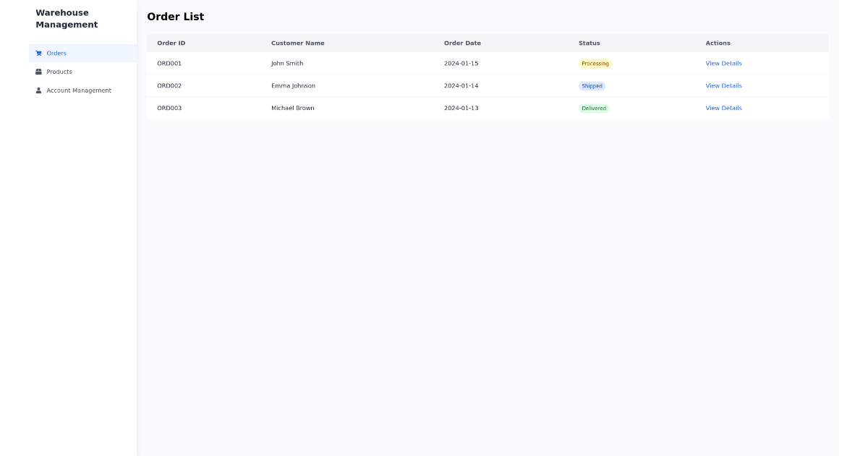View details for order ORD001
This screenshot has height=456, width=868.
coord(723,63)
